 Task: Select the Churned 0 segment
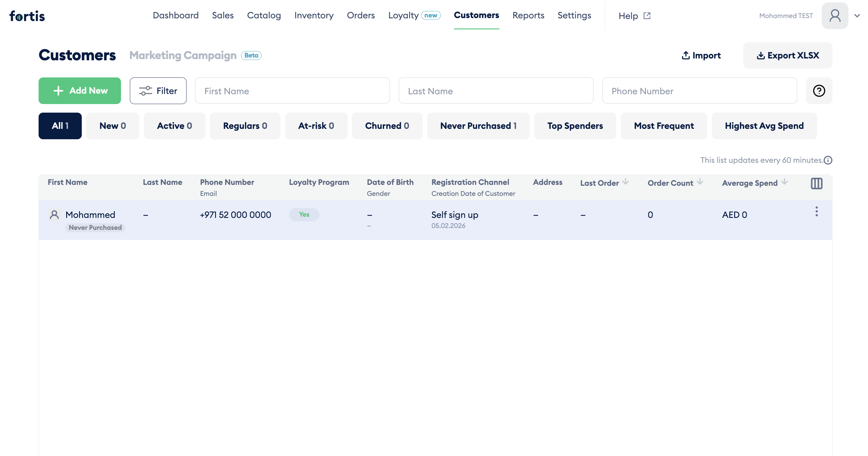click(387, 125)
